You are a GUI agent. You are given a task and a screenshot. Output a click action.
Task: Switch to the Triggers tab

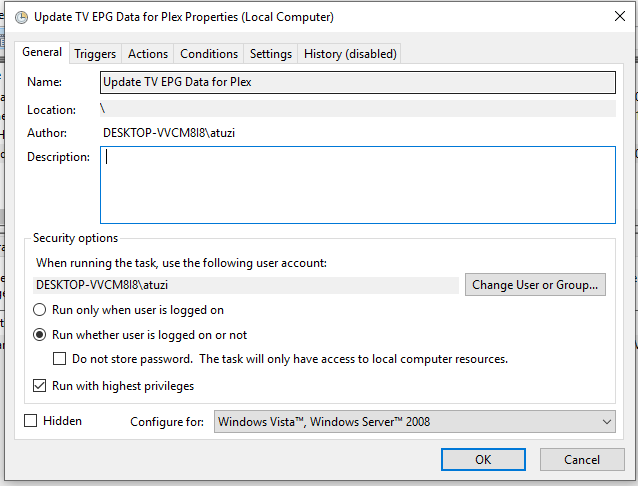[x=95, y=54]
